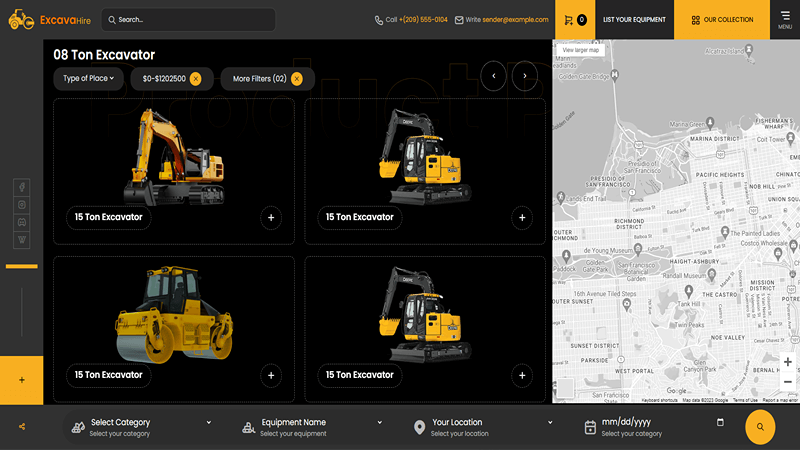The width and height of the screenshot is (800, 450).
Task: Click the phone number +(209) 555-0104
Action: pos(423,20)
